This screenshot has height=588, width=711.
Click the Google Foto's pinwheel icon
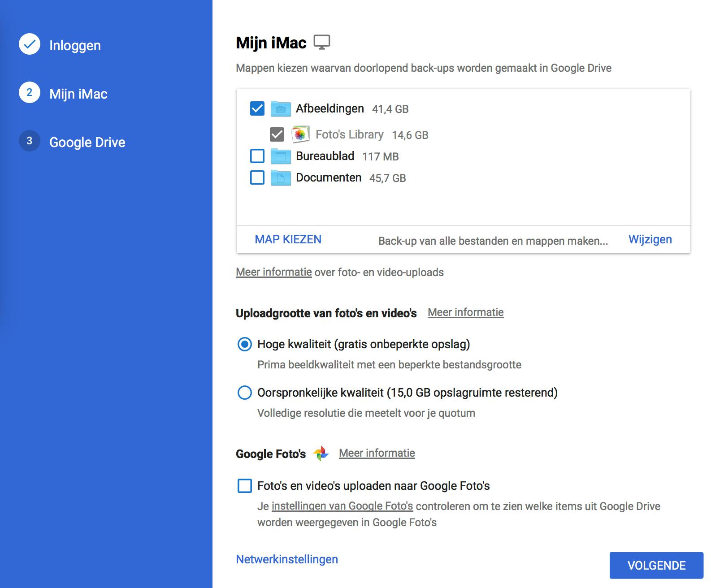pos(321,454)
